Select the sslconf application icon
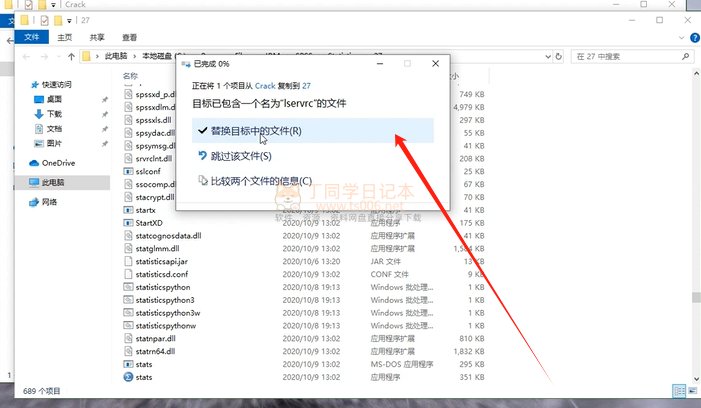 128,172
